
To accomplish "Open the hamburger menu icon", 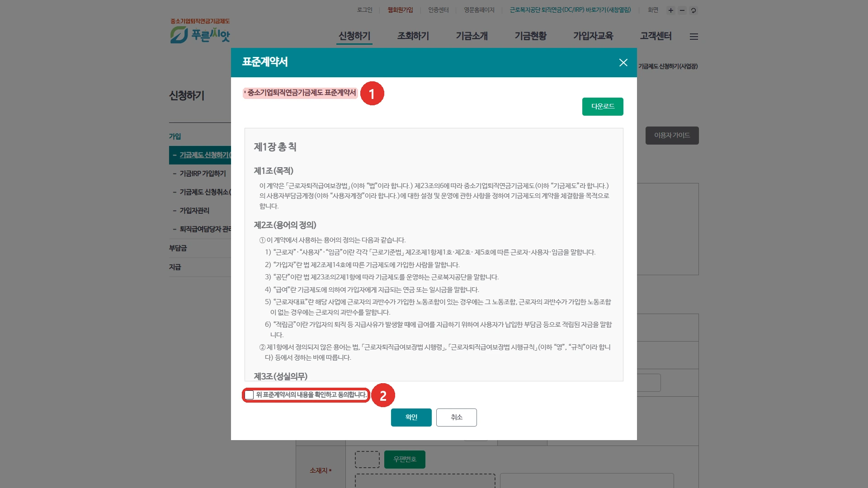I will point(694,37).
